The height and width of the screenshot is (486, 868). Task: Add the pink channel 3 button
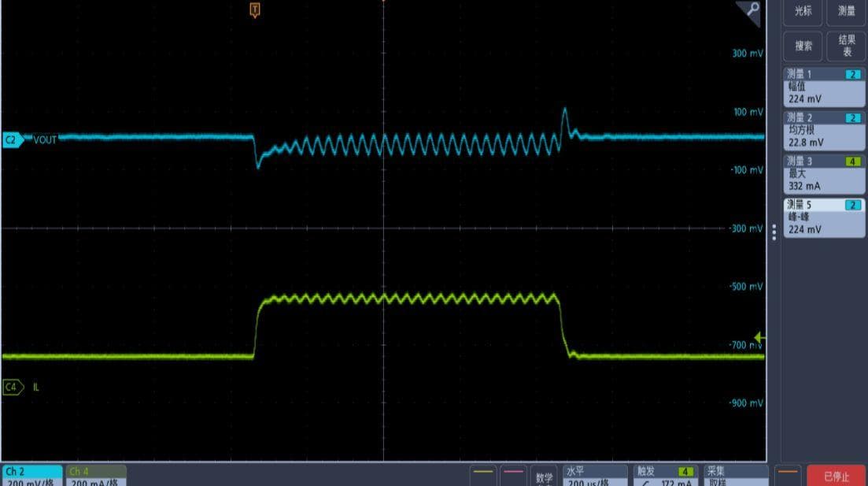[514, 476]
